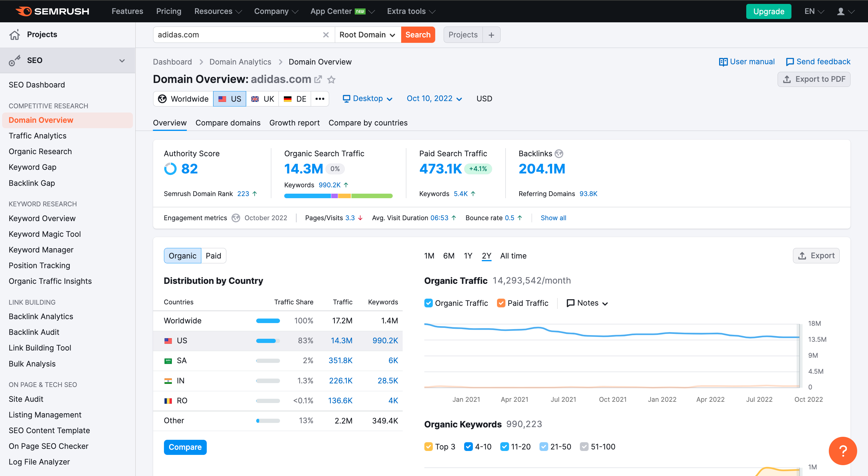
Task: Toggle the 51-100 keywords checkbox
Action: [x=584, y=447]
